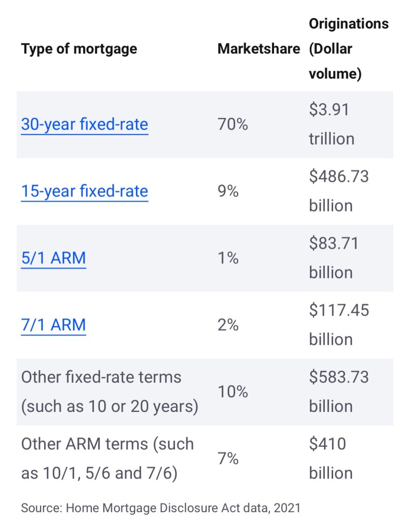Click the Type of mortgage column header
The image size is (410, 532).
(x=79, y=49)
